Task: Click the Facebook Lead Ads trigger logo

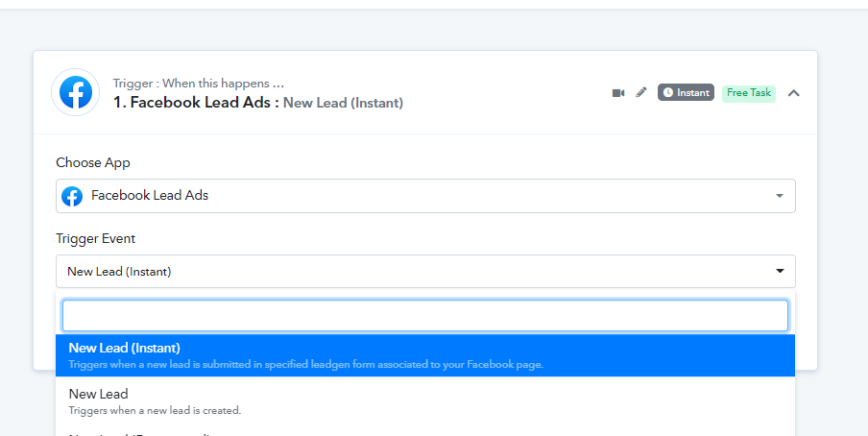Action: point(75,92)
